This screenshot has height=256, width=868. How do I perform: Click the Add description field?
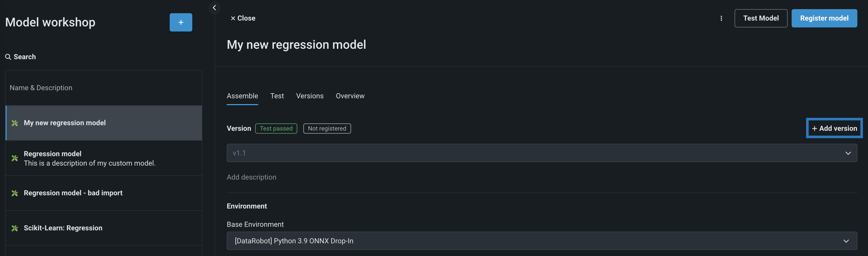[251, 178]
